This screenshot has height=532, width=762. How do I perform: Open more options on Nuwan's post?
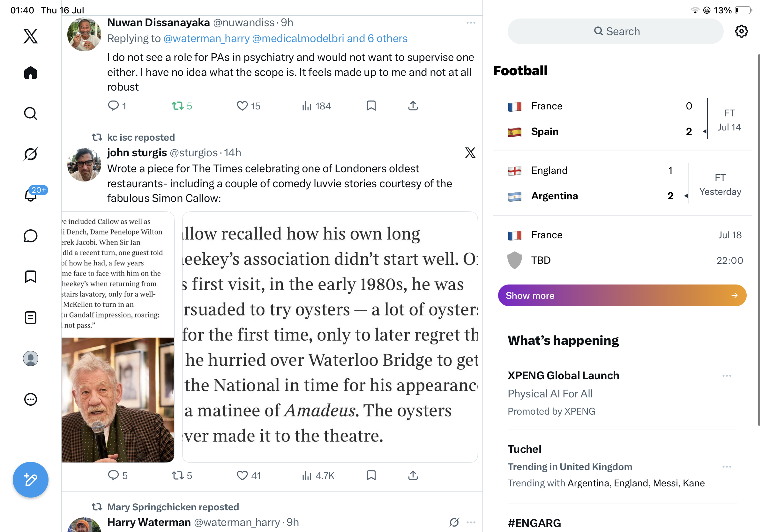pos(471,23)
